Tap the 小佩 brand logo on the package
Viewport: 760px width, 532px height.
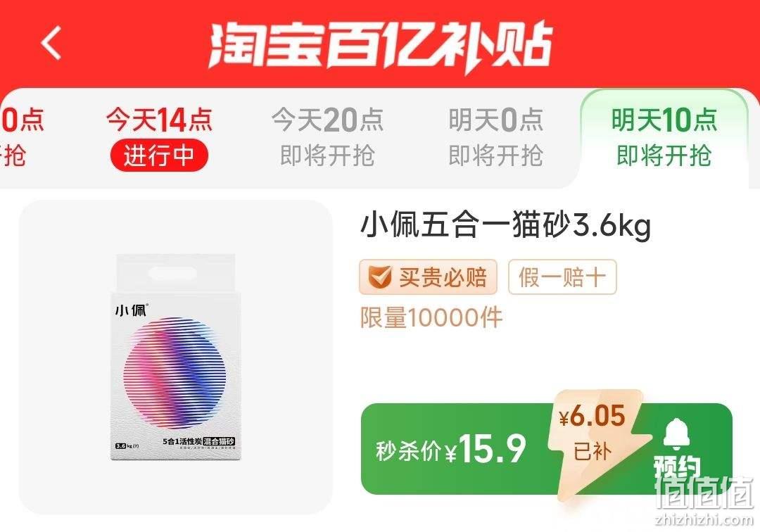131,310
